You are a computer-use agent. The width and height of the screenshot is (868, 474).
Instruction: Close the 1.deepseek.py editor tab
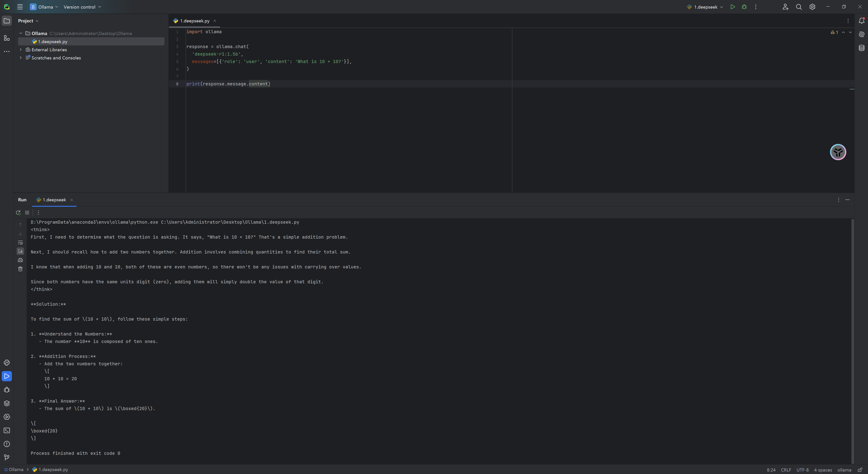pyautogui.click(x=215, y=21)
